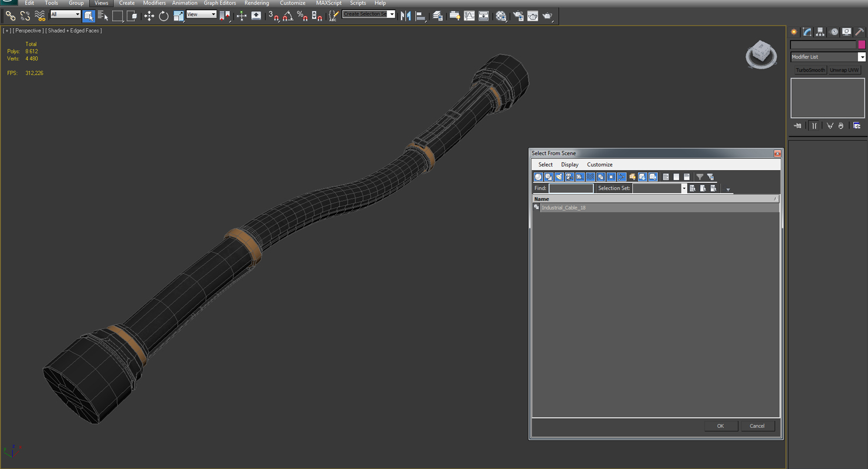Open the reference coordinate View dropdown

[x=201, y=14]
